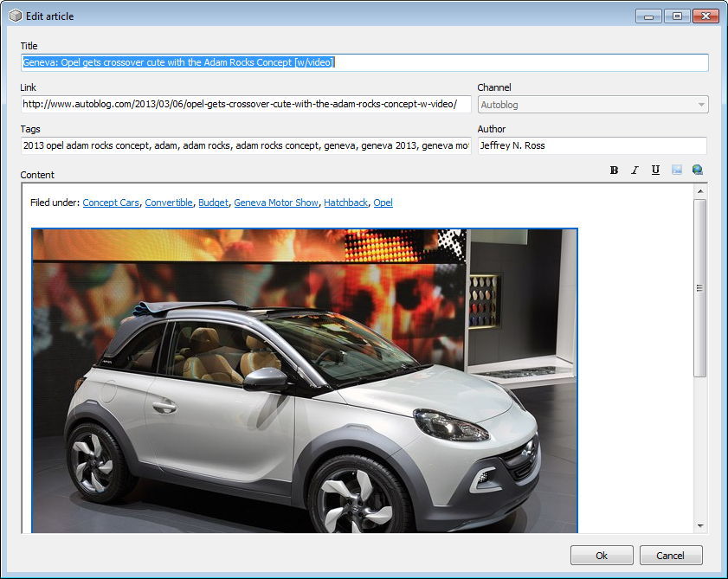Click the insert image icon

point(676,170)
